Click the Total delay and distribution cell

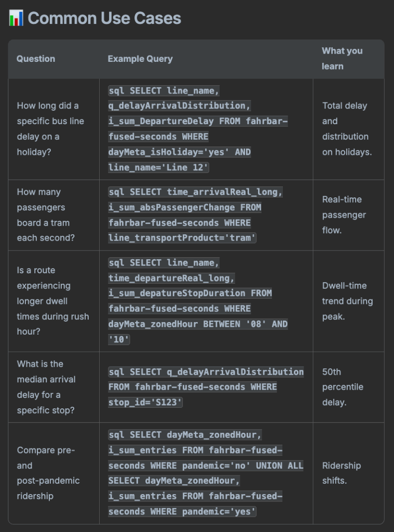347,129
